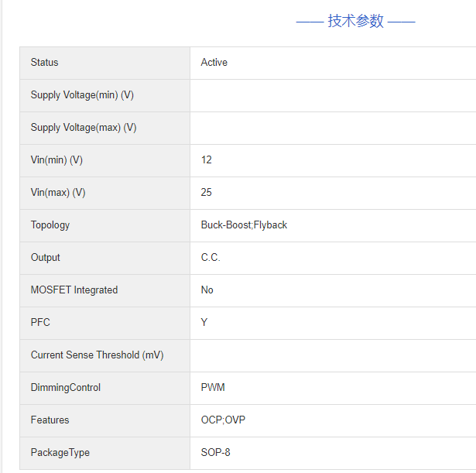Click the Output value C.C.

211,258
